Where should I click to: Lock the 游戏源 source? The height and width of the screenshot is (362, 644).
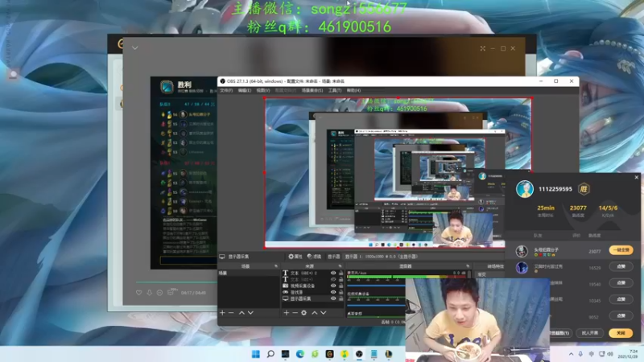341,292
